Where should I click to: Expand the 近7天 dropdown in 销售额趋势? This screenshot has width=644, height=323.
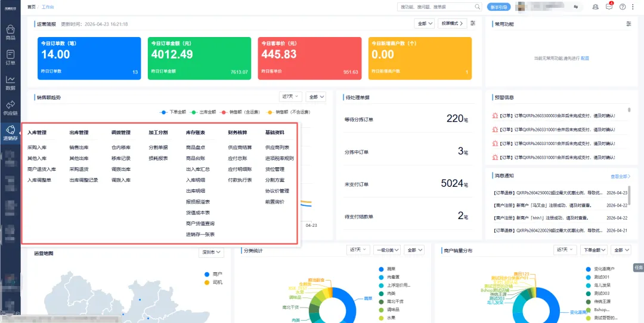click(x=290, y=97)
